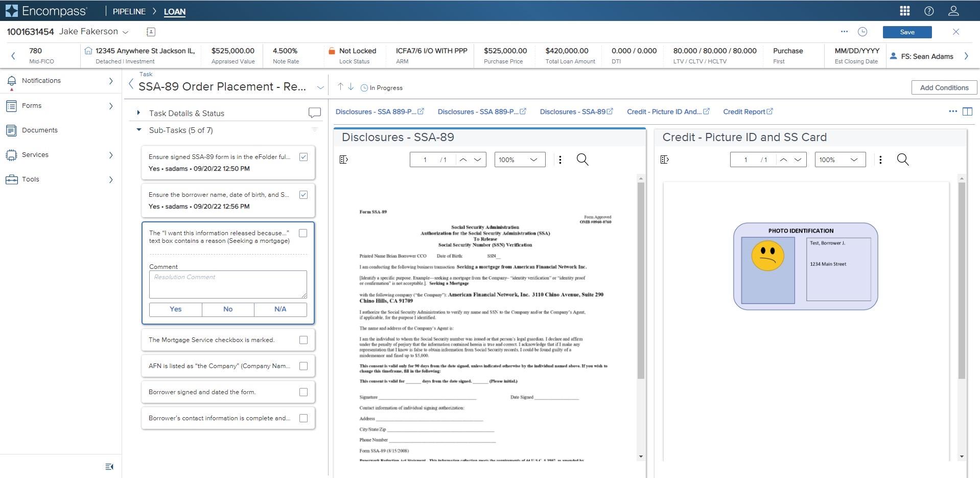Open the SSA-89 viewer zoom dropdown
This screenshot has width=980, height=478.
(520, 160)
